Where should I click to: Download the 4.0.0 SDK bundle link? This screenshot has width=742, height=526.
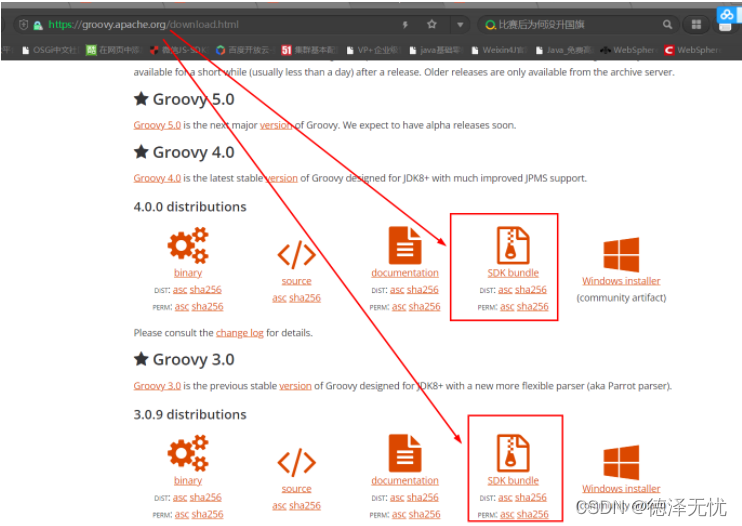(x=513, y=273)
